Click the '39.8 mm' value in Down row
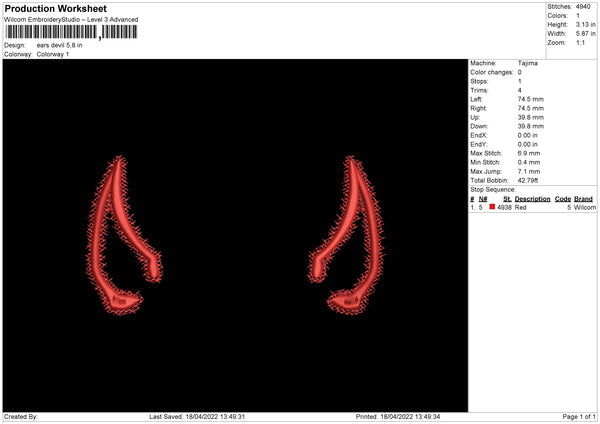This screenshot has width=600, height=424. (531, 126)
